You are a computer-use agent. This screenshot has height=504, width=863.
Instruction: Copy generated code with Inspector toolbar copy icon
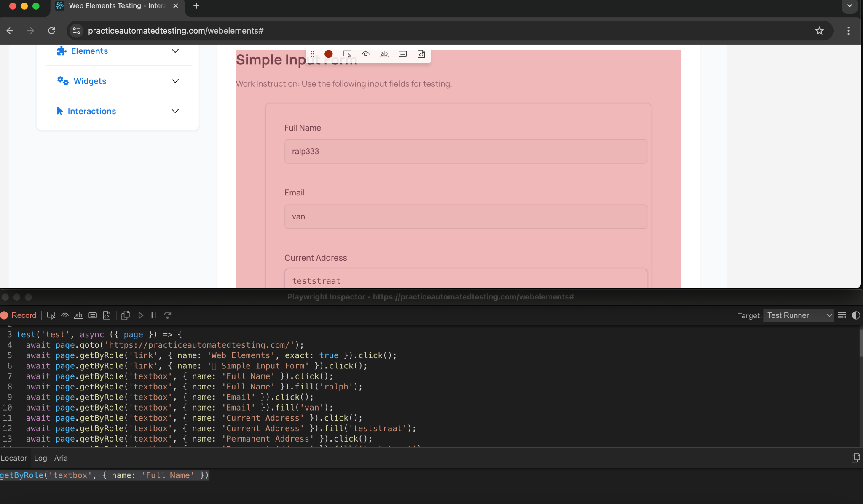(126, 315)
